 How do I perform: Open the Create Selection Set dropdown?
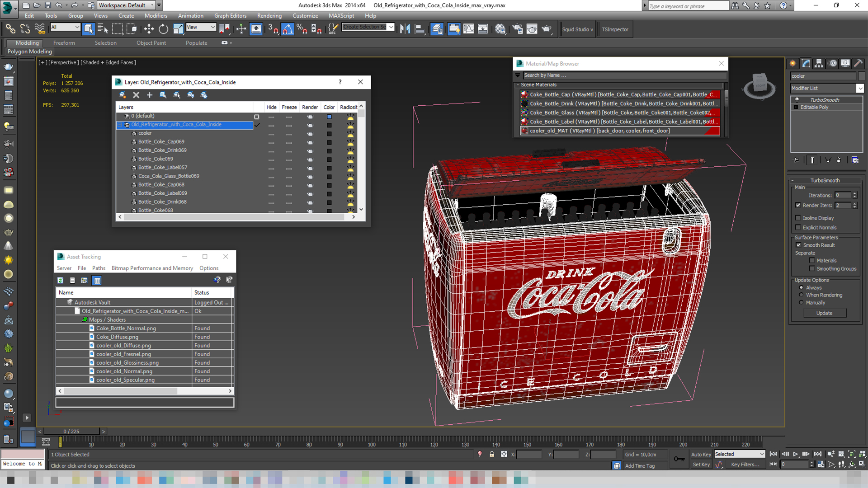368,27
